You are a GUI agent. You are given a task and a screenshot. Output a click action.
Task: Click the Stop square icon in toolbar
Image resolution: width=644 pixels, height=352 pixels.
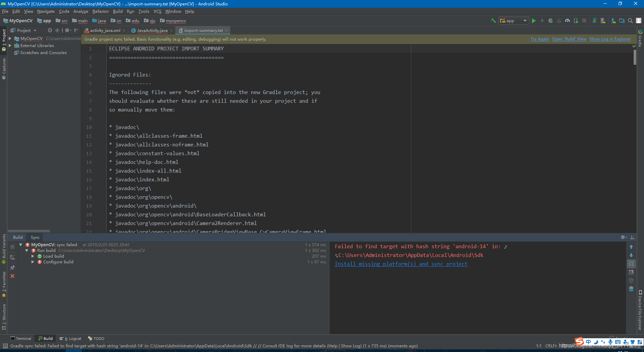click(584, 20)
